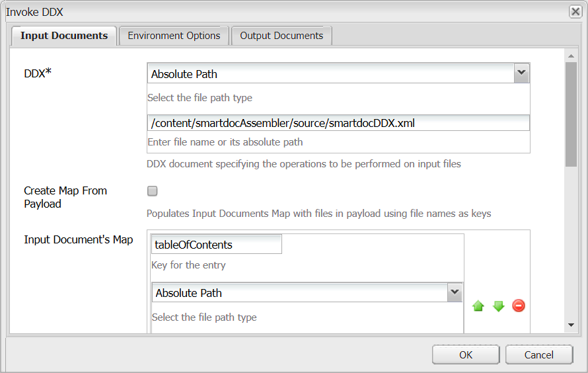Click the scrollbar down arrow
Viewport: 588px width, 373px height.
[x=571, y=325]
